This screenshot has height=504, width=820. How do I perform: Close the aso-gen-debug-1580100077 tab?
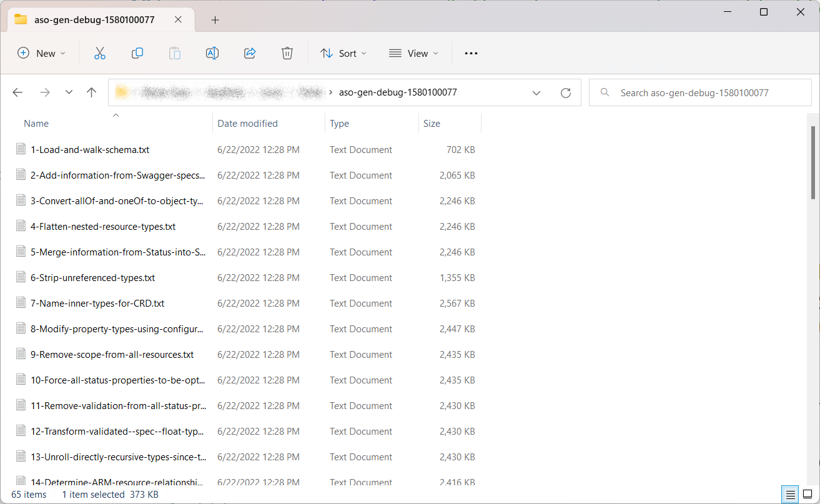point(178,19)
